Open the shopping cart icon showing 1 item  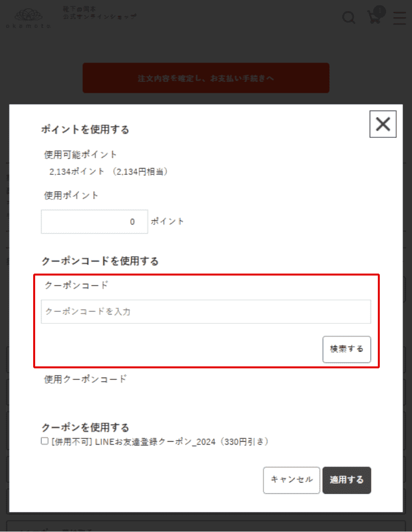(374, 19)
